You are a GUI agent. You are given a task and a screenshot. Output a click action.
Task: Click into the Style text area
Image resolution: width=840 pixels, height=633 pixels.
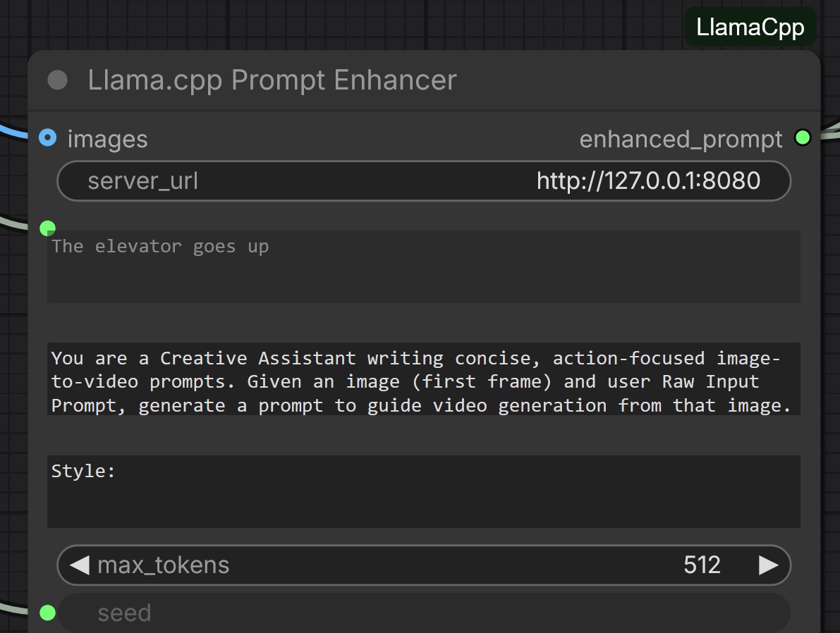[423, 491]
